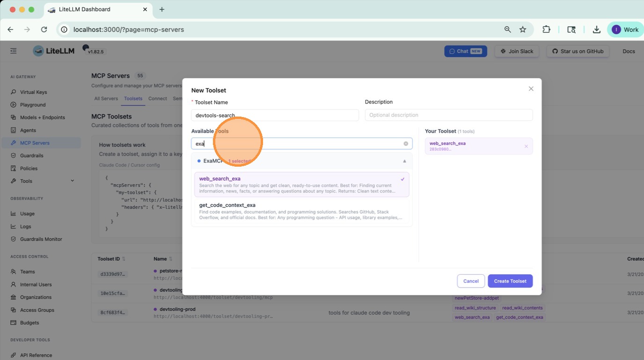The height and width of the screenshot is (360, 644).
Task: Switch to the Toolsets tab
Action: point(133,98)
